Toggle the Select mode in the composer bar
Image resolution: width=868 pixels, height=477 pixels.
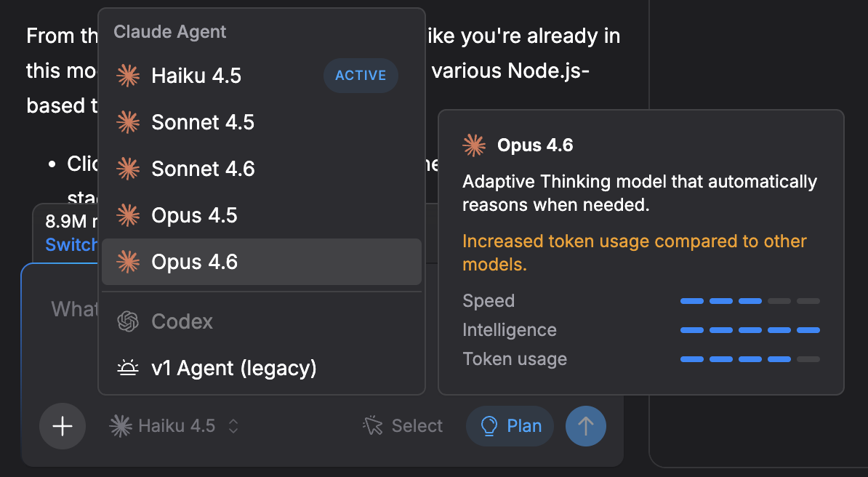[402, 425]
